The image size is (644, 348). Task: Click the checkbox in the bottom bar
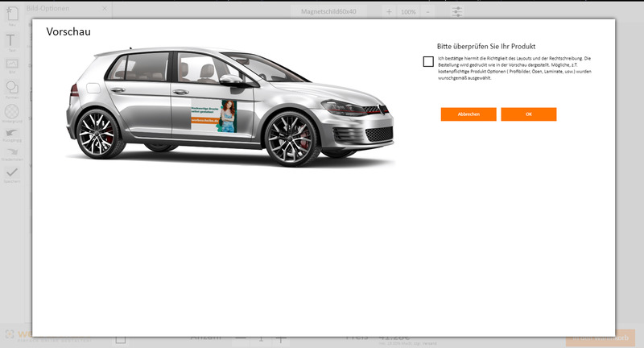tap(120, 339)
